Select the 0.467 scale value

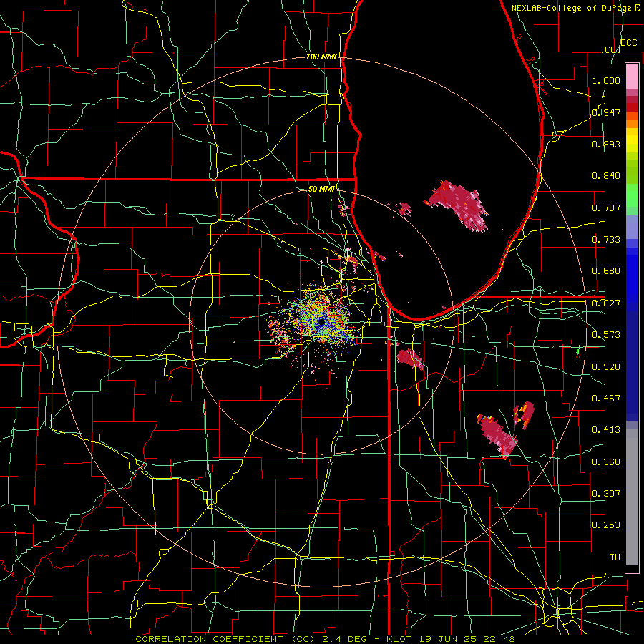click(606, 399)
